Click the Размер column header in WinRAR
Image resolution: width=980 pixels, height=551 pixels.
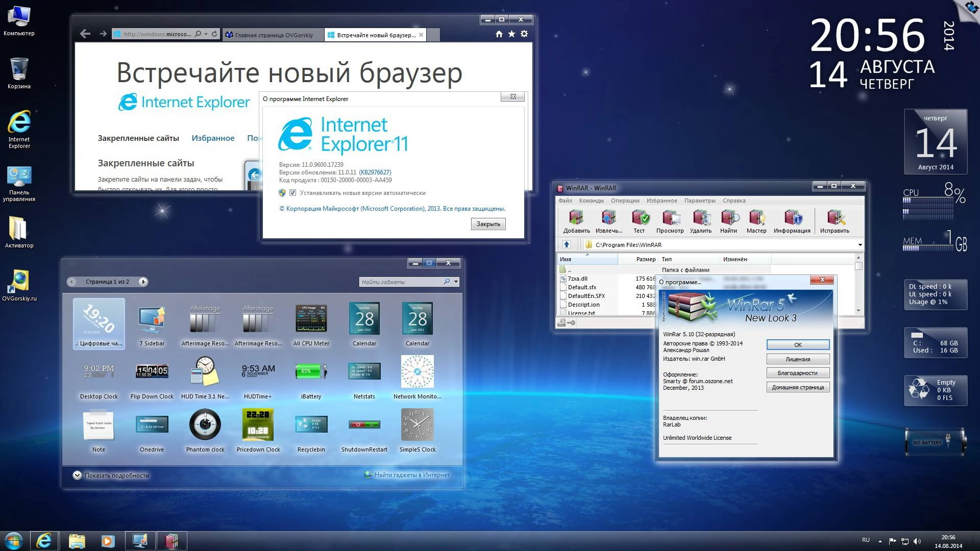tap(638, 259)
